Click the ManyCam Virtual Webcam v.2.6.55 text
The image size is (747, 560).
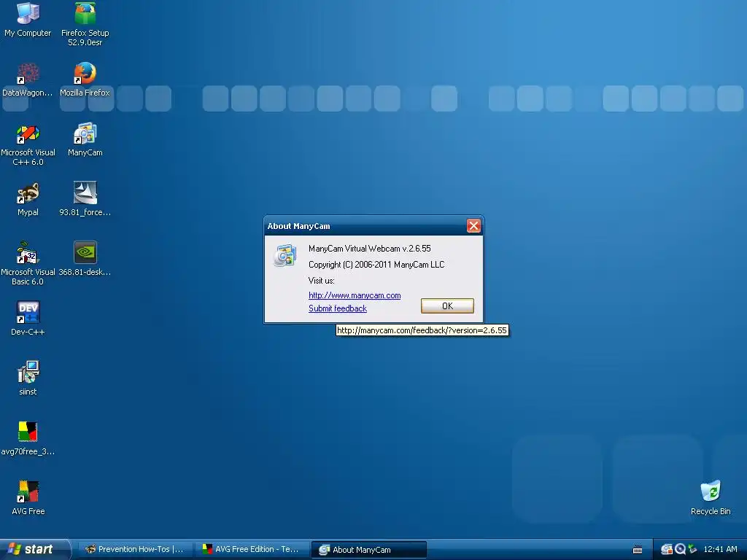click(369, 249)
